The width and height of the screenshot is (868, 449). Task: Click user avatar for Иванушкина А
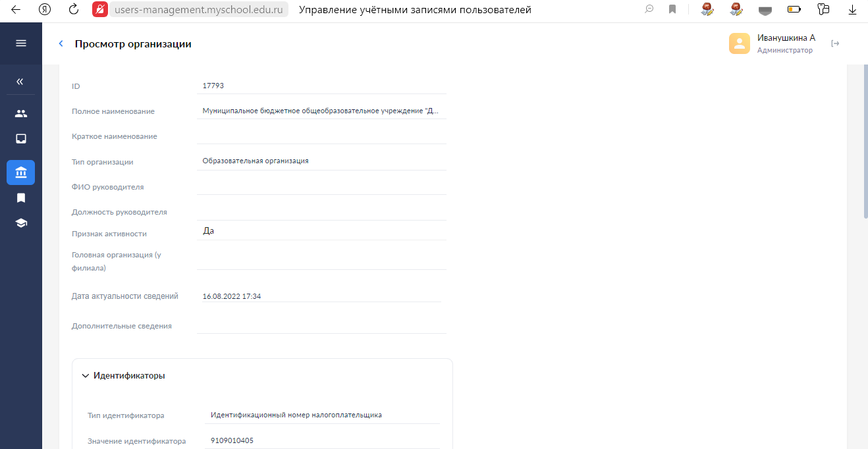(739, 43)
